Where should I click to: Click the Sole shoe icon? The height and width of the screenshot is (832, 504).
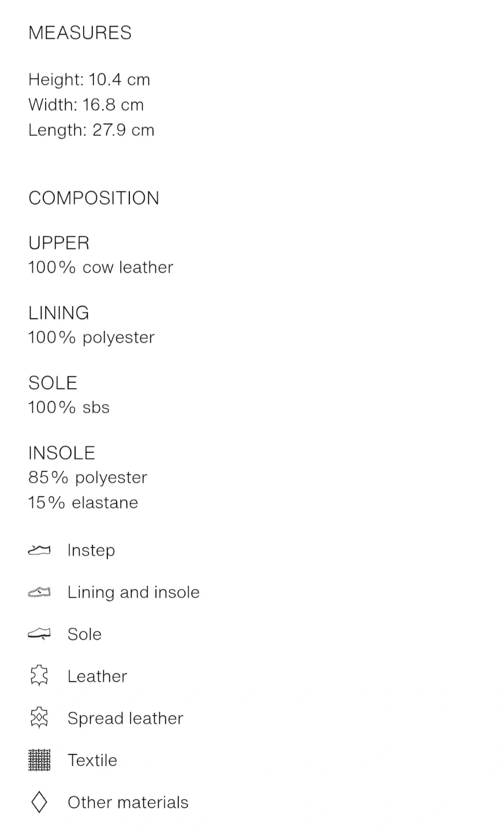pyautogui.click(x=39, y=634)
